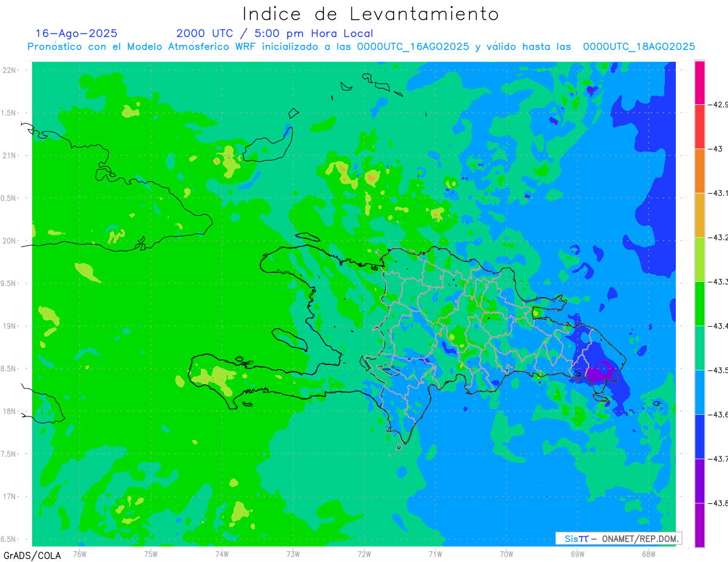Select the date text "16-Ago-2025"
Image resolution: width=728 pixels, height=562 pixels.
(x=76, y=33)
